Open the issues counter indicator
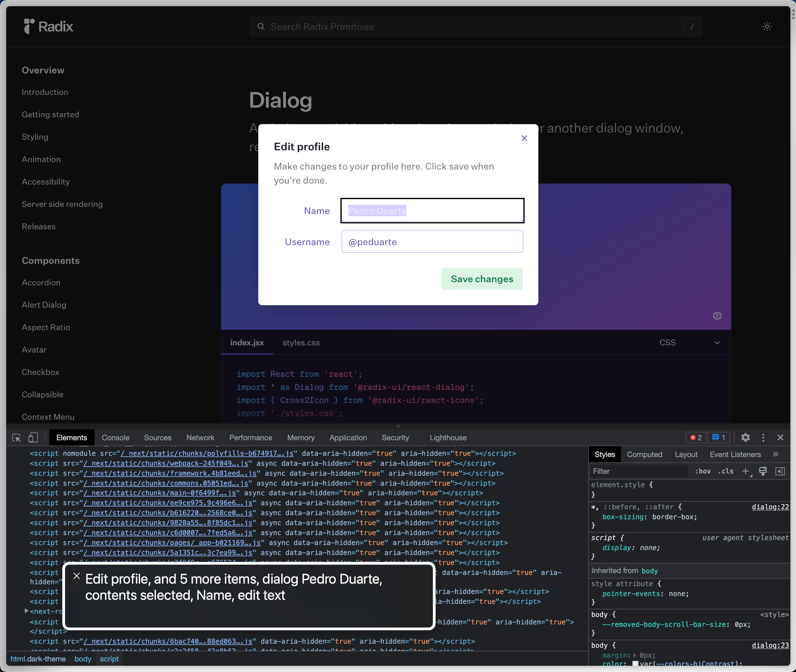The height and width of the screenshot is (672, 796). pos(719,437)
